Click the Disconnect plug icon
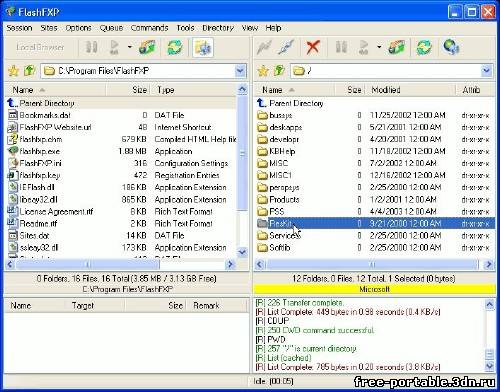This screenshot has height=392, width=500. 286,47
